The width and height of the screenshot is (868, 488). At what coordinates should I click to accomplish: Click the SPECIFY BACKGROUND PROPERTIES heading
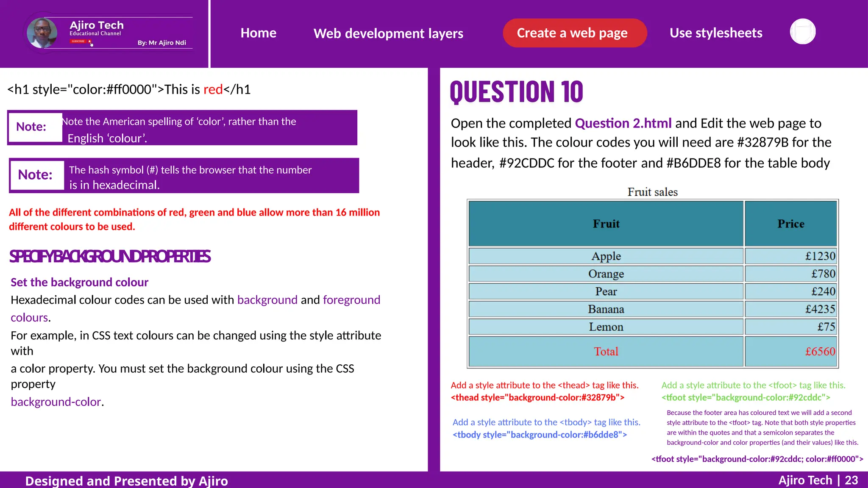[x=110, y=257]
